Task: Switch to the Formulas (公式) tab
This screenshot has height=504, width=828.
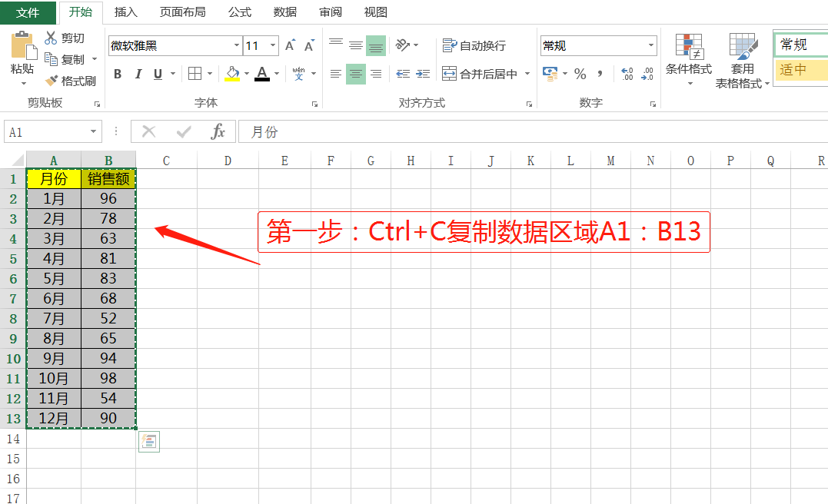Action: click(240, 12)
